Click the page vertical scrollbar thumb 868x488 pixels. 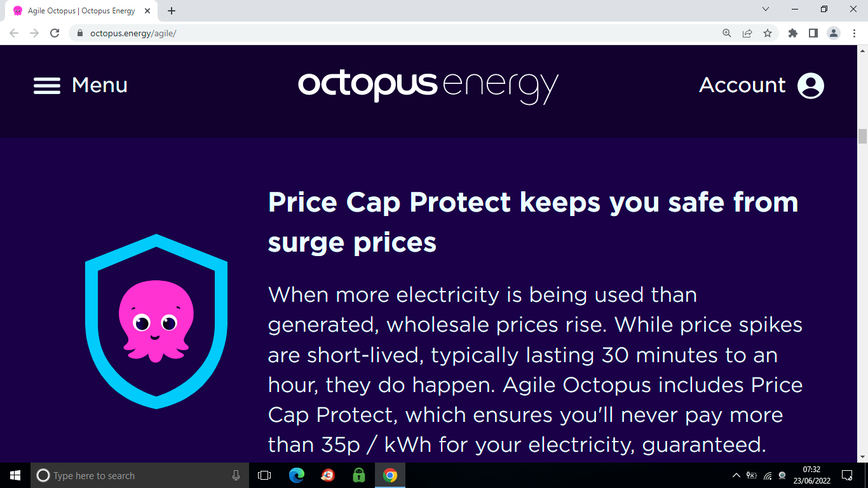862,136
